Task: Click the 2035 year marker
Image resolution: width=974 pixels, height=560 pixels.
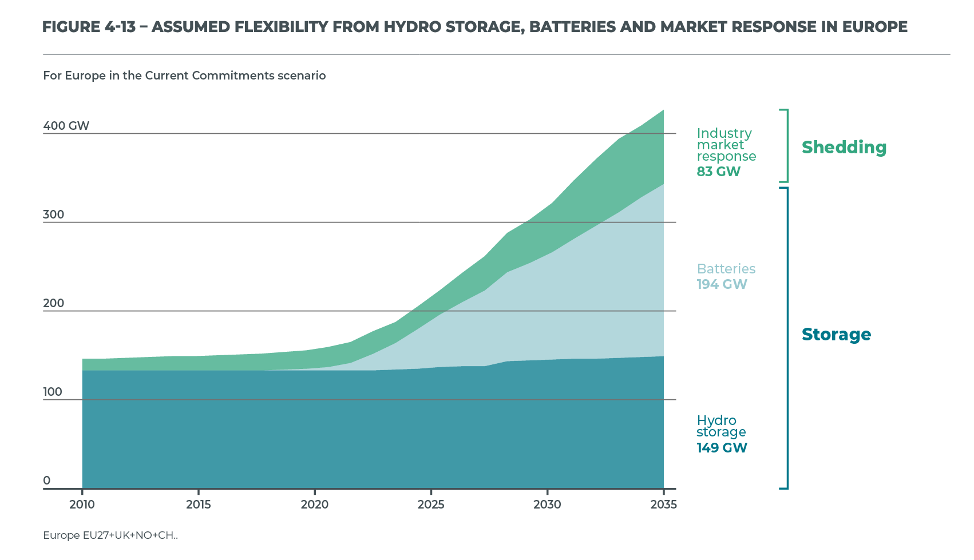Action: (663, 505)
